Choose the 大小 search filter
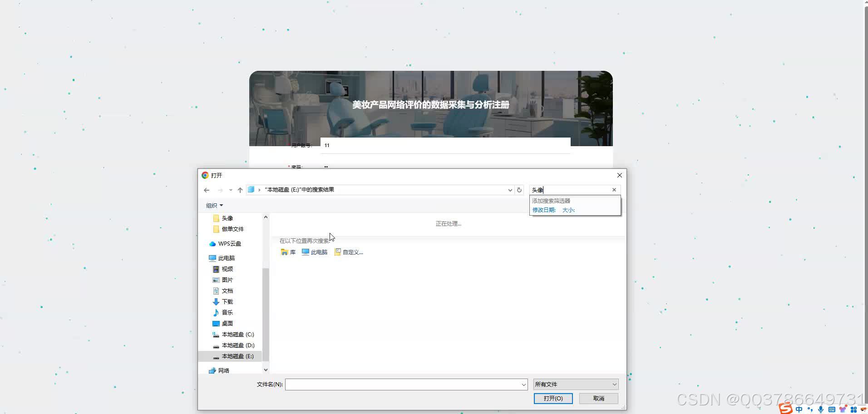The height and width of the screenshot is (414, 868). click(x=568, y=210)
